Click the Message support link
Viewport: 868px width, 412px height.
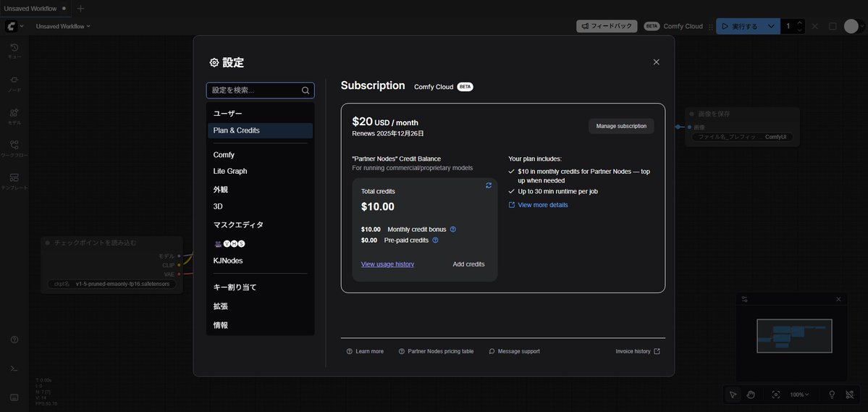(x=514, y=351)
